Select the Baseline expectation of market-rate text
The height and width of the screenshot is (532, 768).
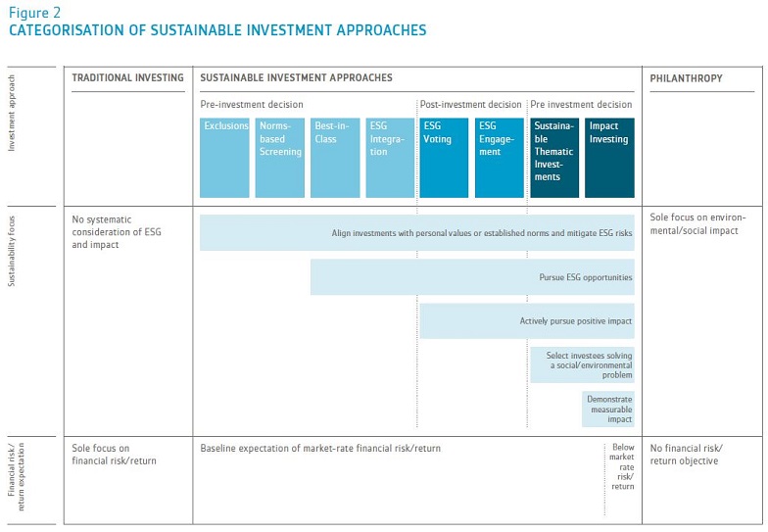320,449
